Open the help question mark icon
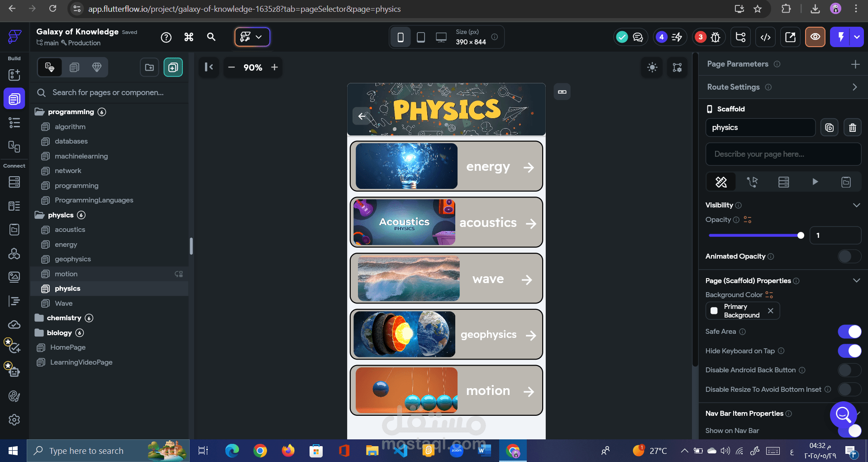 (166, 37)
